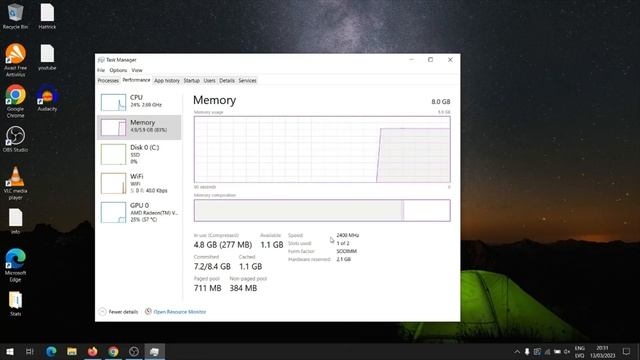Open the Options menu in Task Manager
Image resolution: width=640 pixels, height=360 pixels.
click(x=118, y=70)
